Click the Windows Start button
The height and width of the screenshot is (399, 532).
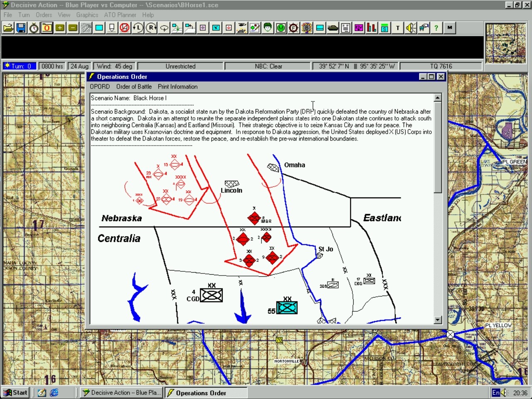click(15, 393)
